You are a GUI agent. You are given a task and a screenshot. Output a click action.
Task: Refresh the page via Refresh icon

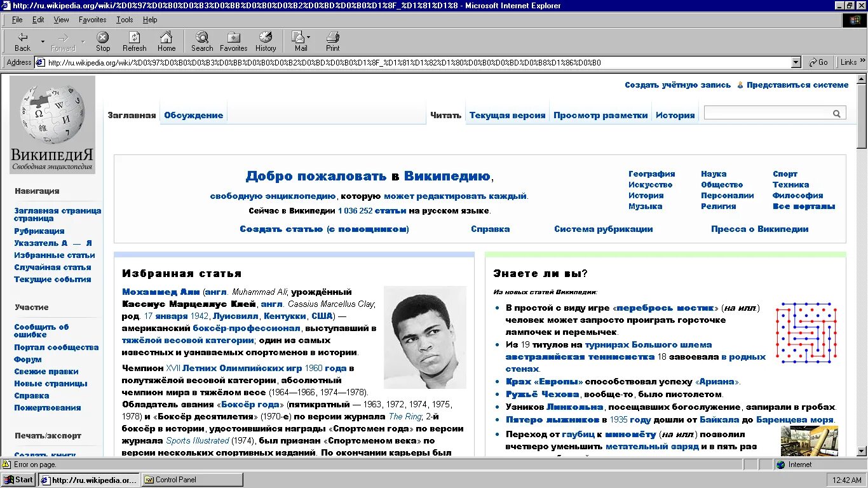coord(134,42)
